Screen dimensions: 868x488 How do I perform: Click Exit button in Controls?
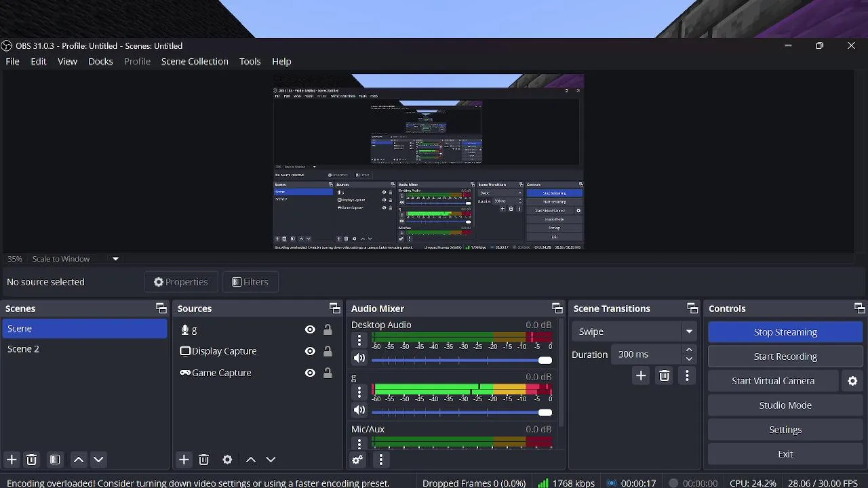coord(785,454)
